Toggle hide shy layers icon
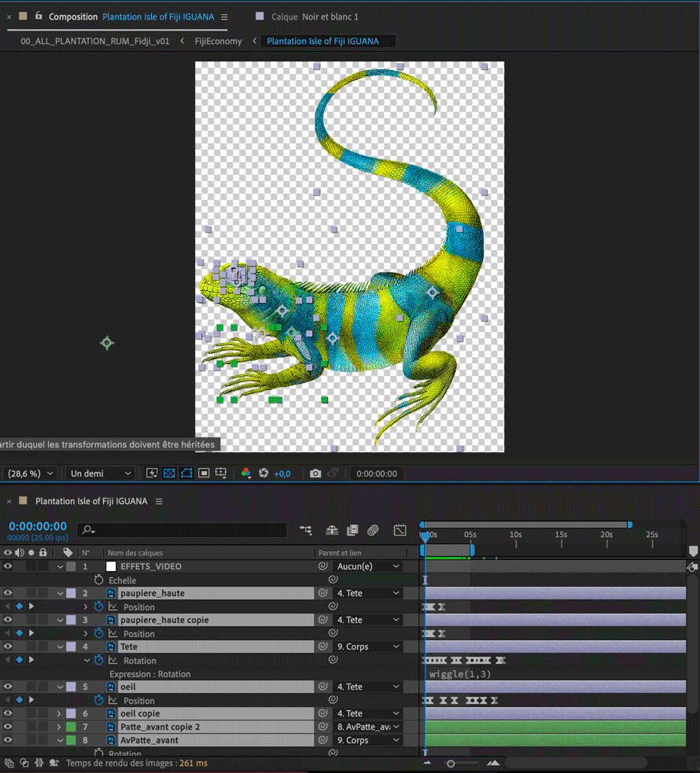Screen dimensions: 700x773 (332, 530)
